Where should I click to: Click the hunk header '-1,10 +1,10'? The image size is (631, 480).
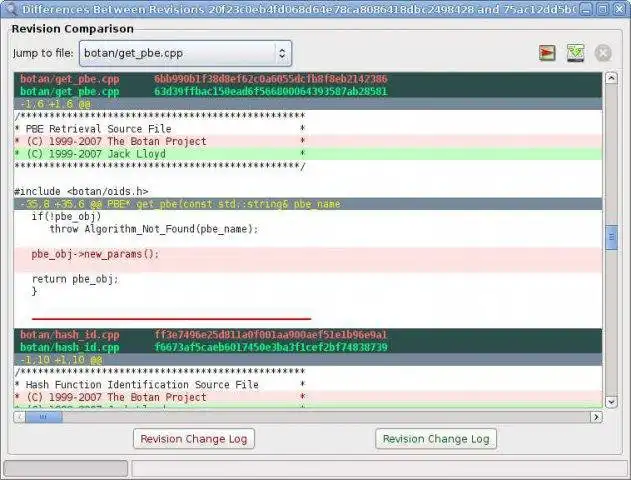[308, 360]
